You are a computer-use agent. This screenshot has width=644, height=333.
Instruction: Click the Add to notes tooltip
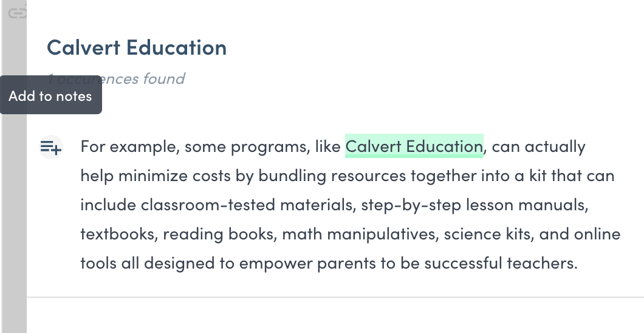point(50,96)
